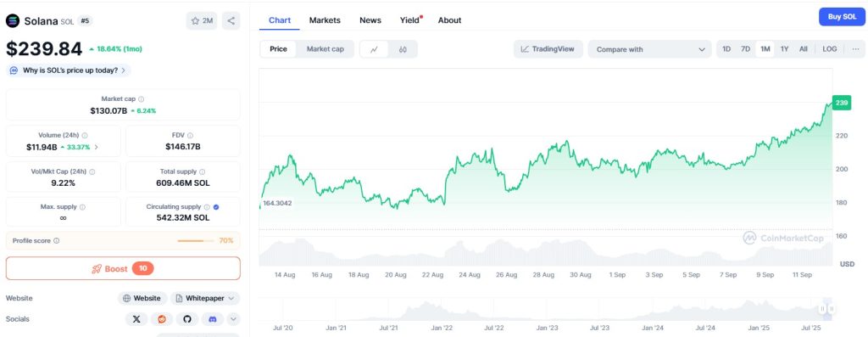Click the 164.3042 starting price label

[277, 203]
